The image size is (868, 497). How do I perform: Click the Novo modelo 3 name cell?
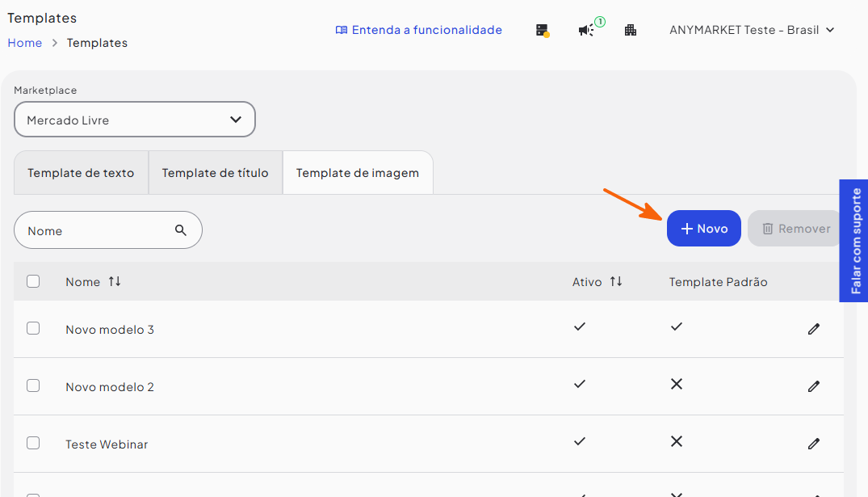click(110, 330)
